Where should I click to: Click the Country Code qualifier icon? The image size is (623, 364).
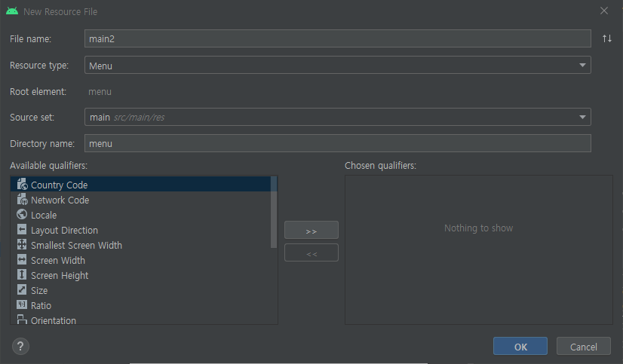coord(22,184)
